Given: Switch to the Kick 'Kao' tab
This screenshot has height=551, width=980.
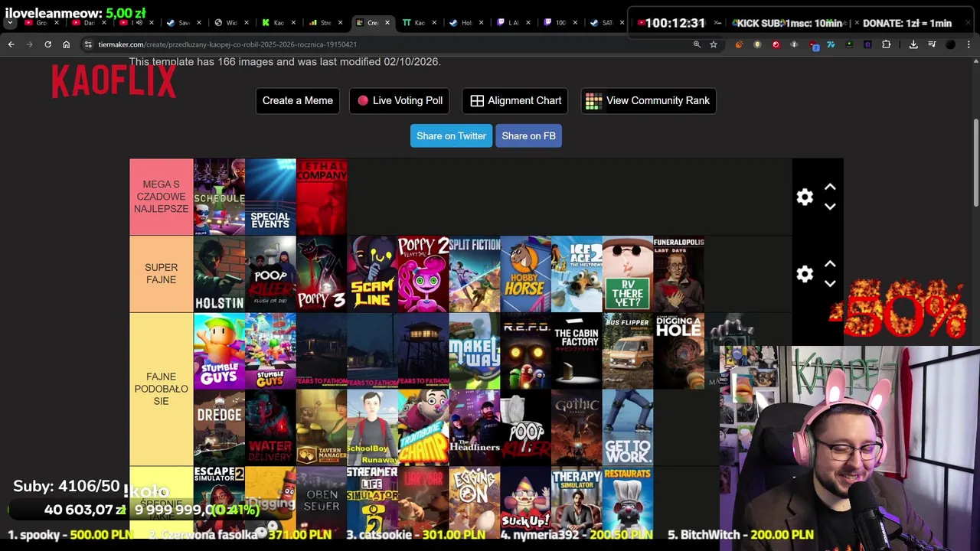Looking at the screenshot, I should click(279, 23).
